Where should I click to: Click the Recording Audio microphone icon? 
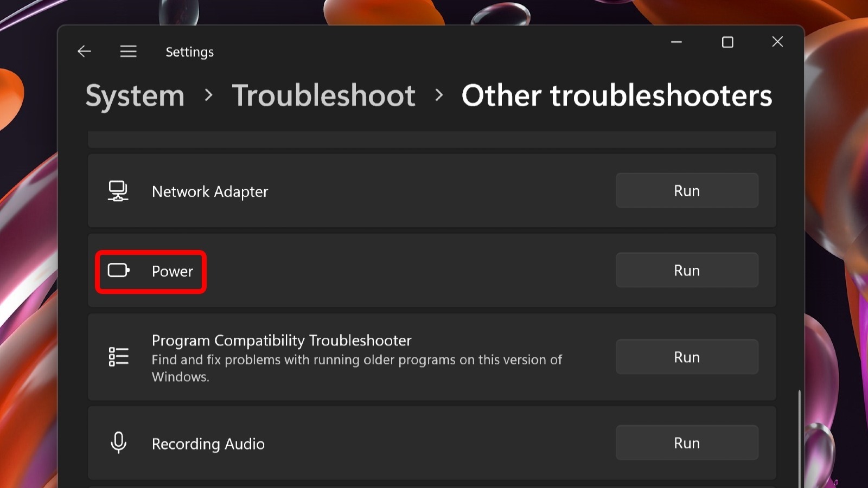(x=118, y=442)
